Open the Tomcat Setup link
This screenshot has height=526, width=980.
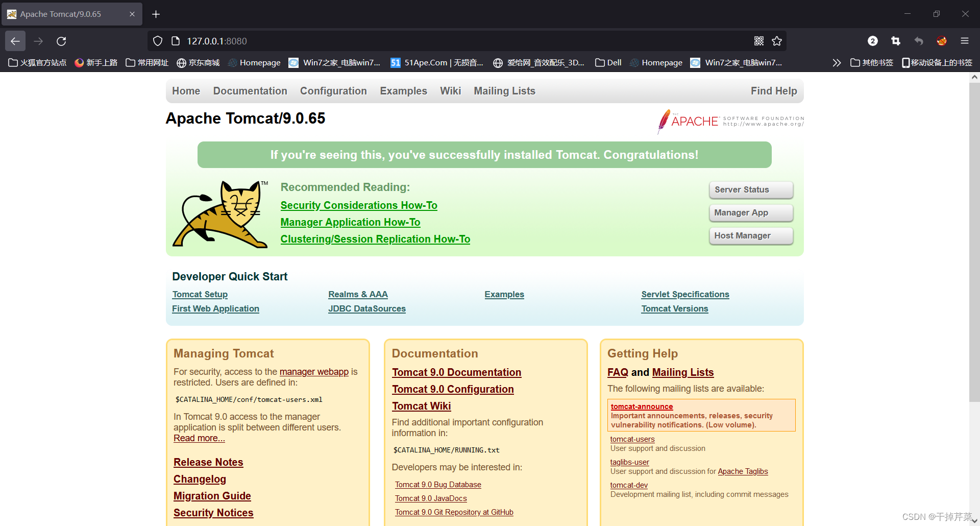coord(200,294)
